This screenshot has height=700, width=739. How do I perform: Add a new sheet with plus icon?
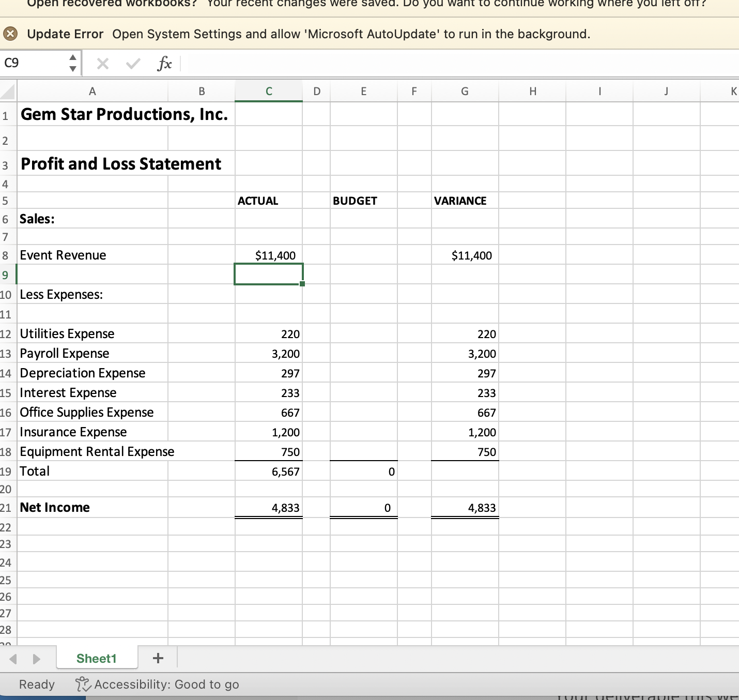[x=158, y=658]
